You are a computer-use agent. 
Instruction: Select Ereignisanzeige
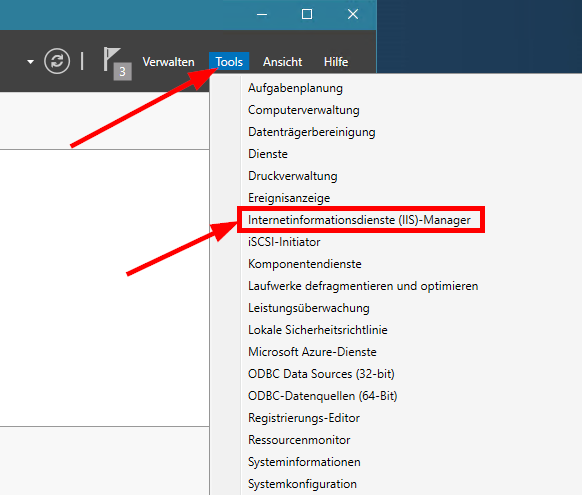pos(289,198)
